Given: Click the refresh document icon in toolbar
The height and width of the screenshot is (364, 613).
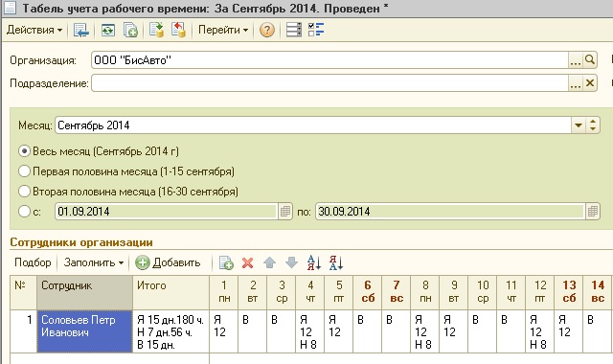Looking at the screenshot, I should click(107, 30).
